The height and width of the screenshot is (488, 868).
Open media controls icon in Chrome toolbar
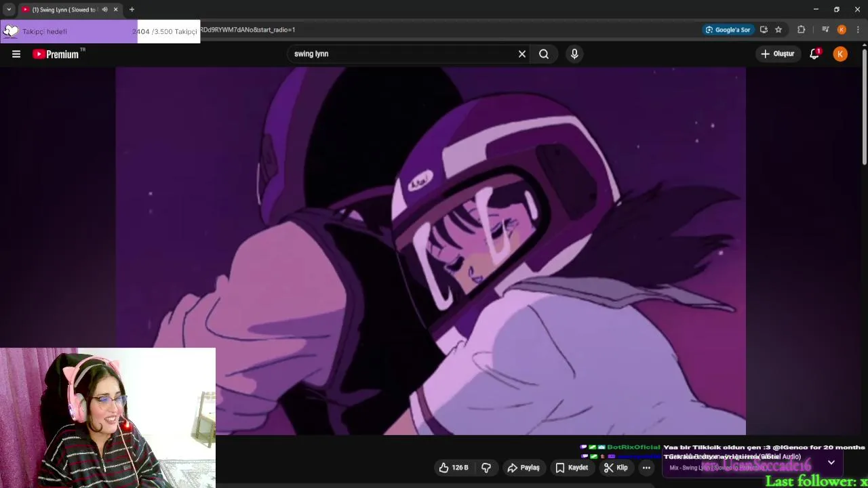[x=825, y=30]
